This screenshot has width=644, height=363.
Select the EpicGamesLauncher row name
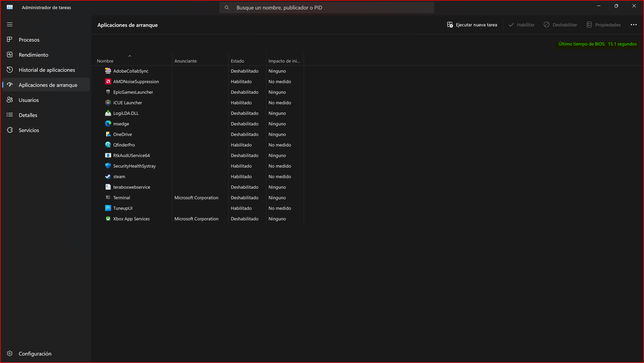point(133,92)
